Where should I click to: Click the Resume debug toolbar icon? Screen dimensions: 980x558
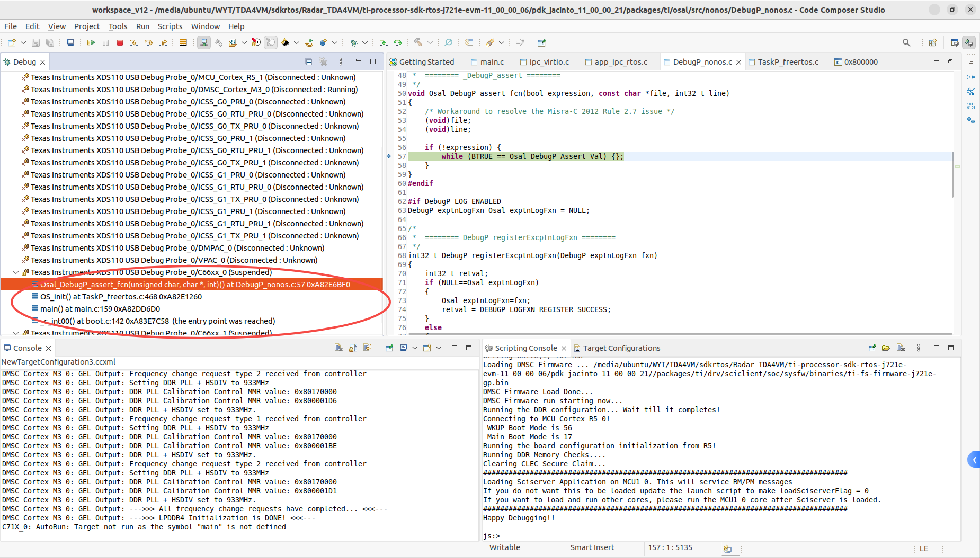(91, 42)
